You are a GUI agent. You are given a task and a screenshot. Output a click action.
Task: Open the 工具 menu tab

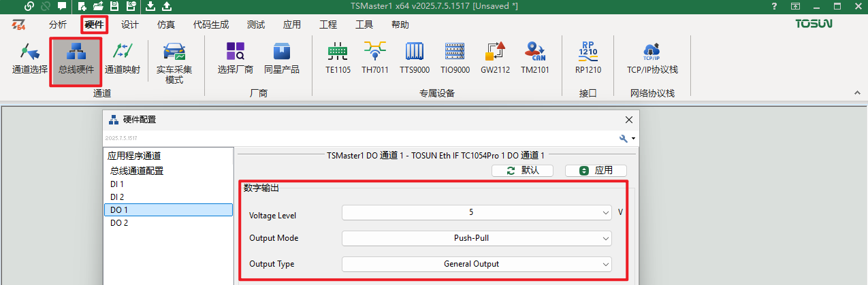click(x=364, y=24)
